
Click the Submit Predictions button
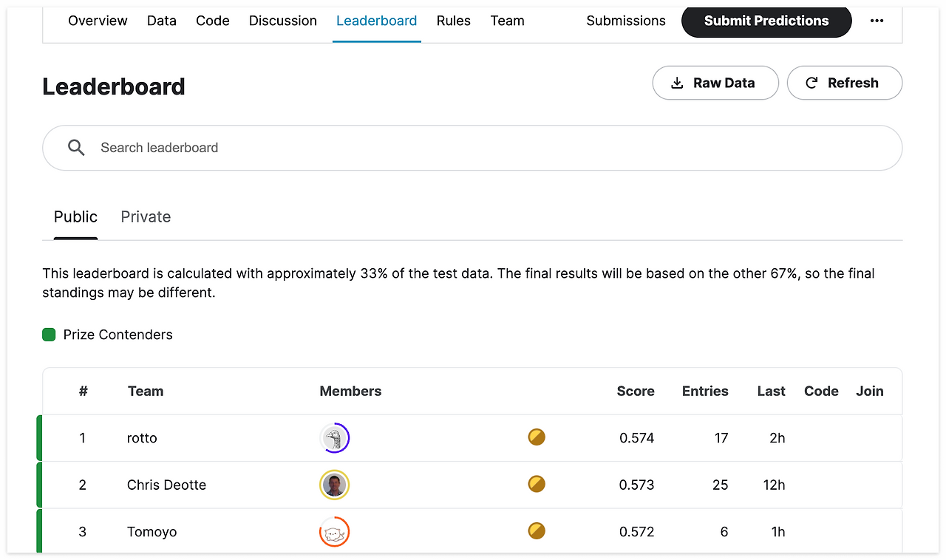click(x=766, y=21)
